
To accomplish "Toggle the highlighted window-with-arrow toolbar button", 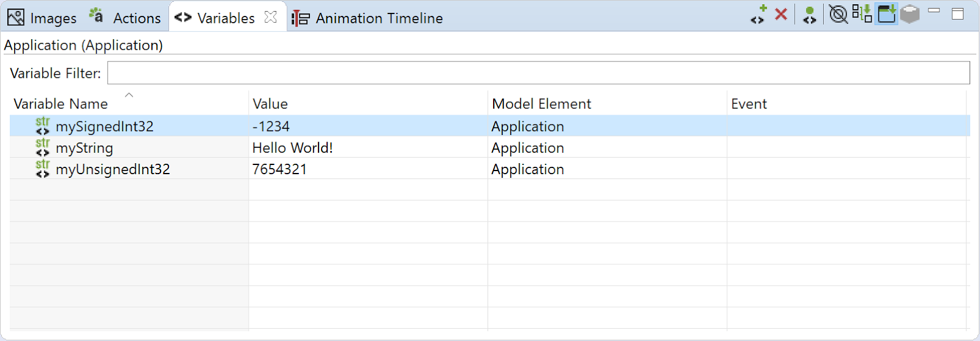I will pos(886,13).
